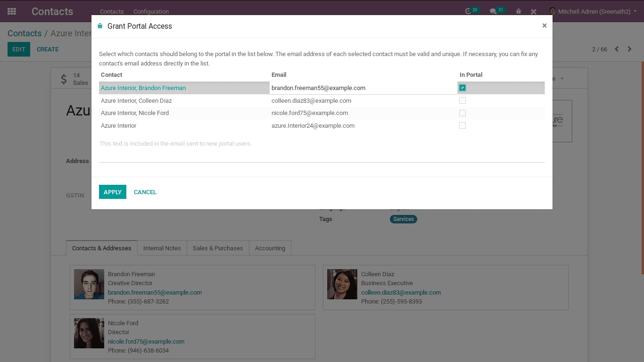Click the debug bug icon in top bar

tap(519, 11)
